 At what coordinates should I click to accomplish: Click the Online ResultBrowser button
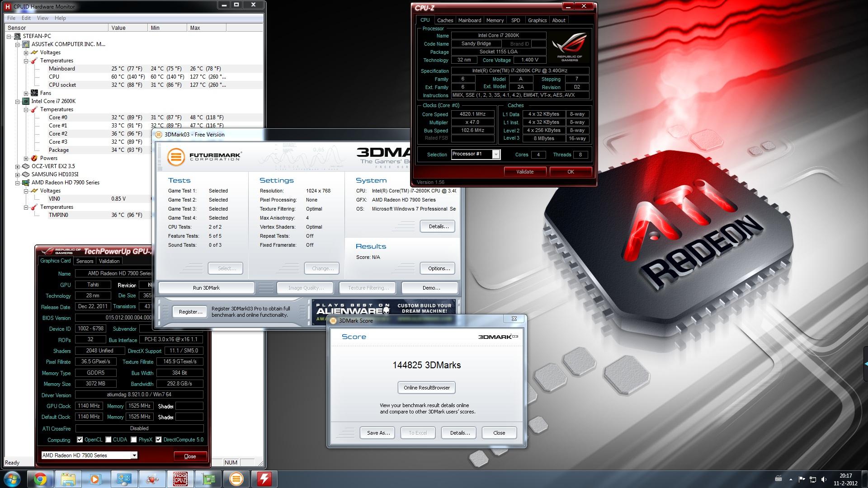[x=427, y=388]
